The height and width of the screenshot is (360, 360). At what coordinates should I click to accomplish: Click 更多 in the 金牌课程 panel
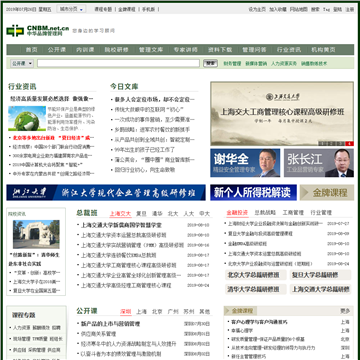(345, 311)
